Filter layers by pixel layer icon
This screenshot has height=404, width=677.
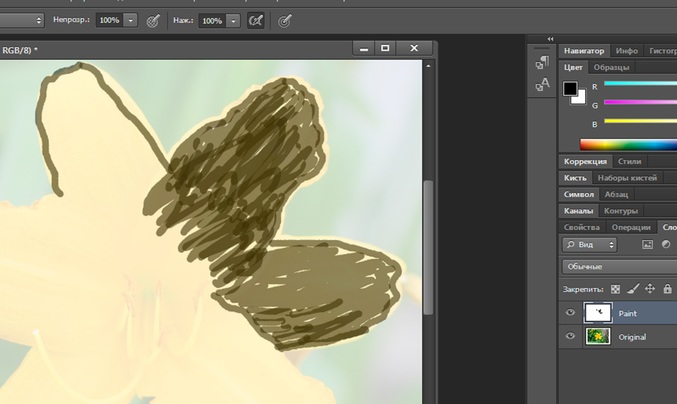tap(647, 244)
